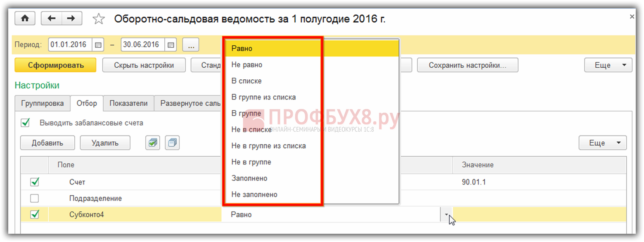Click Сохранить настройки button
The height and width of the screenshot is (242, 644).
coord(468,65)
